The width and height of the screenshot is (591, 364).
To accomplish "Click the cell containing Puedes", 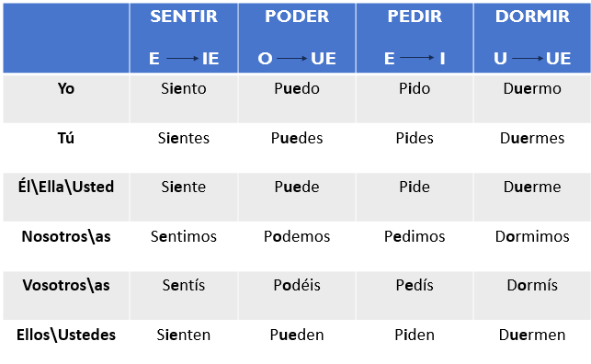I will click(x=297, y=148).
